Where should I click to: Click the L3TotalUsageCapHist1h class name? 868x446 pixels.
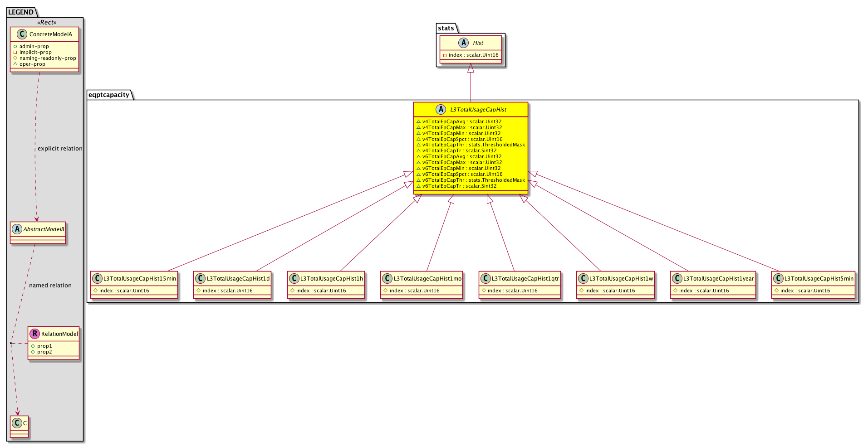[x=332, y=279]
